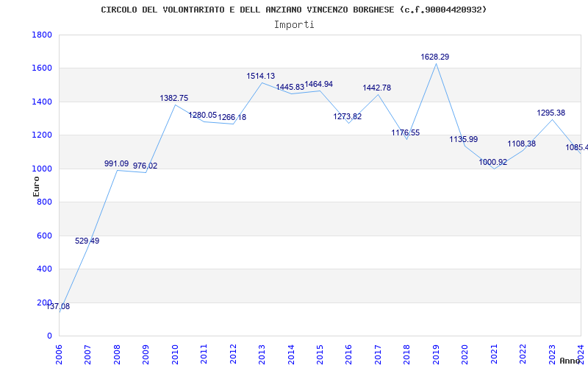Select the 2019 year axis label
This screenshot has height=368, width=588.
[436, 353]
